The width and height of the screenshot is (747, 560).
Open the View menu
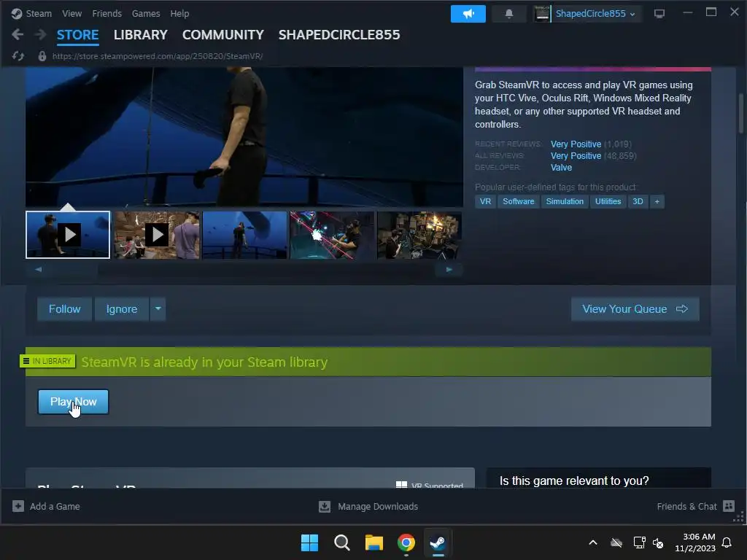coord(72,14)
